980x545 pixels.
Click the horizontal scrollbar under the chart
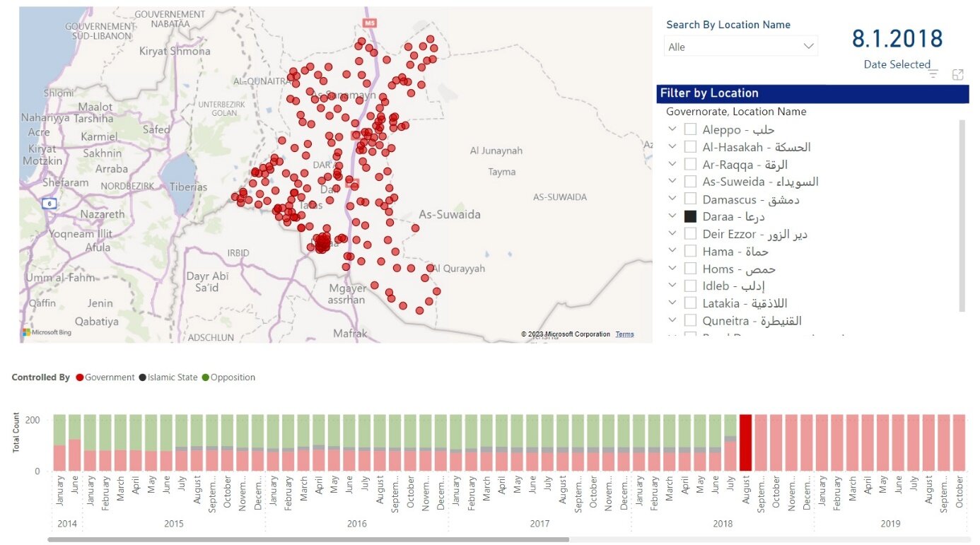[x=308, y=539]
